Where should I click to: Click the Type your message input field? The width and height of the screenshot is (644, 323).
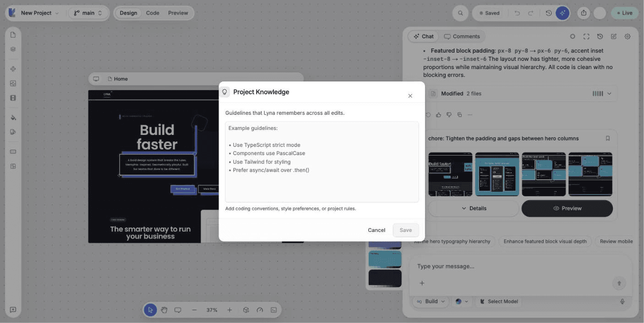click(x=520, y=266)
